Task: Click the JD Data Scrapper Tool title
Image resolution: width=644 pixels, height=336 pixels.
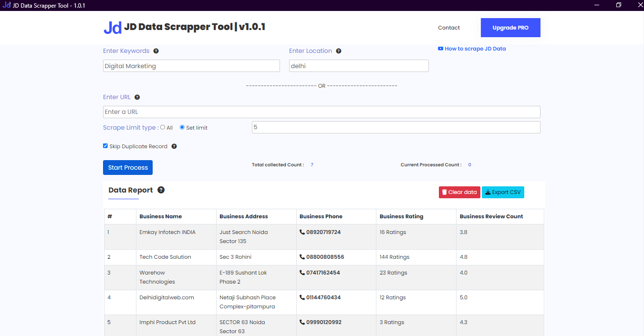Action: (195, 27)
